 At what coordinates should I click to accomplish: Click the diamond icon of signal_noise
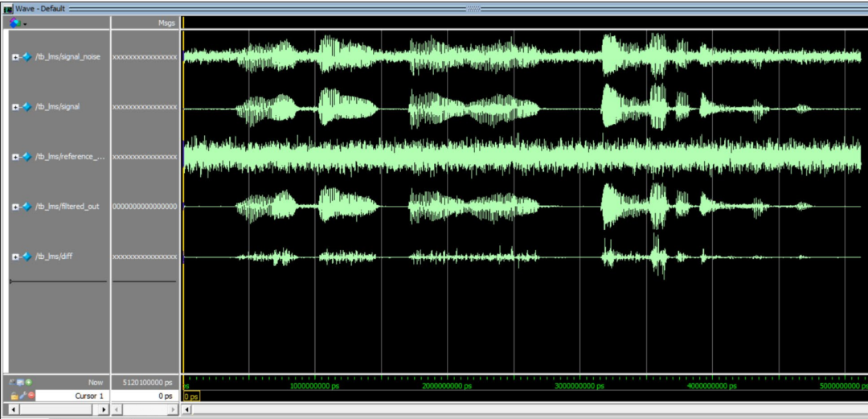(x=27, y=57)
